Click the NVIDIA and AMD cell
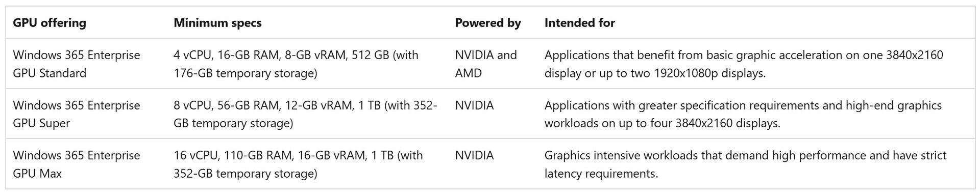Screen dimensions: 980x195 (x=486, y=64)
